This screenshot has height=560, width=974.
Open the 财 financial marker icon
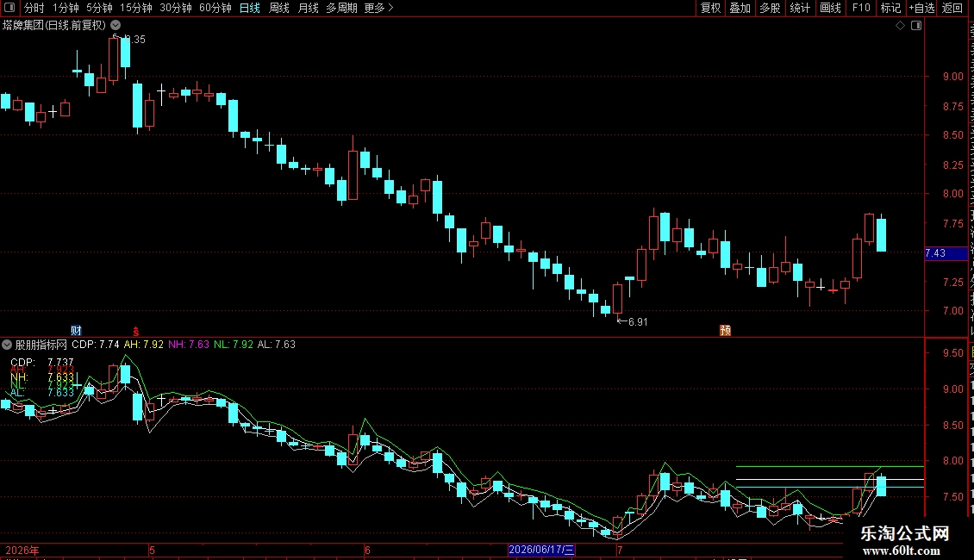[x=76, y=330]
